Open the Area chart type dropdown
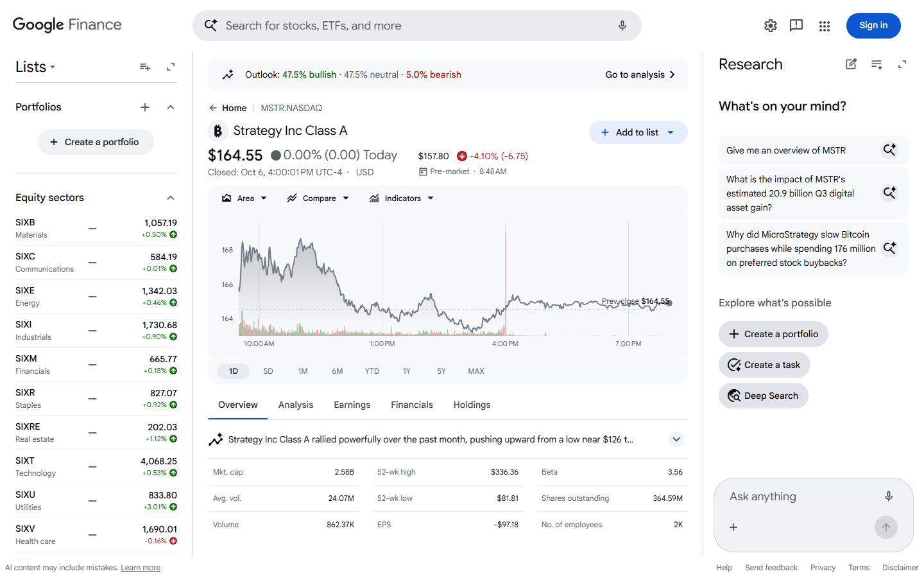Screen dimensions: 924x578 click(244, 198)
